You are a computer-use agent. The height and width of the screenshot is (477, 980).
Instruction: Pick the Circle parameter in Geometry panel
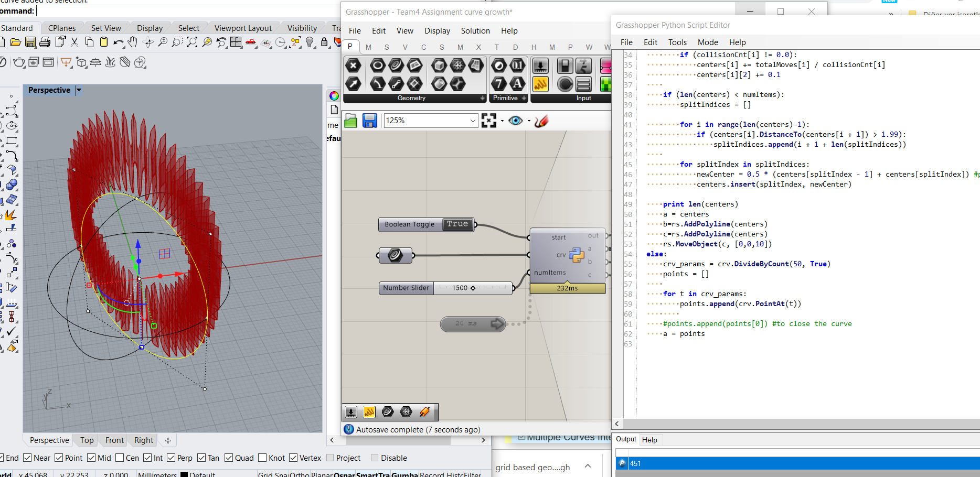click(378, 66)
